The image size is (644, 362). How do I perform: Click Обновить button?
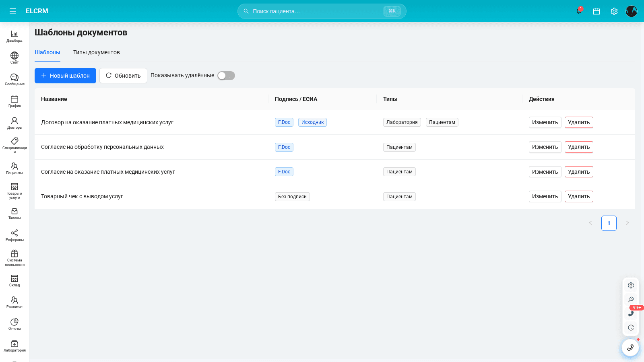123,76
